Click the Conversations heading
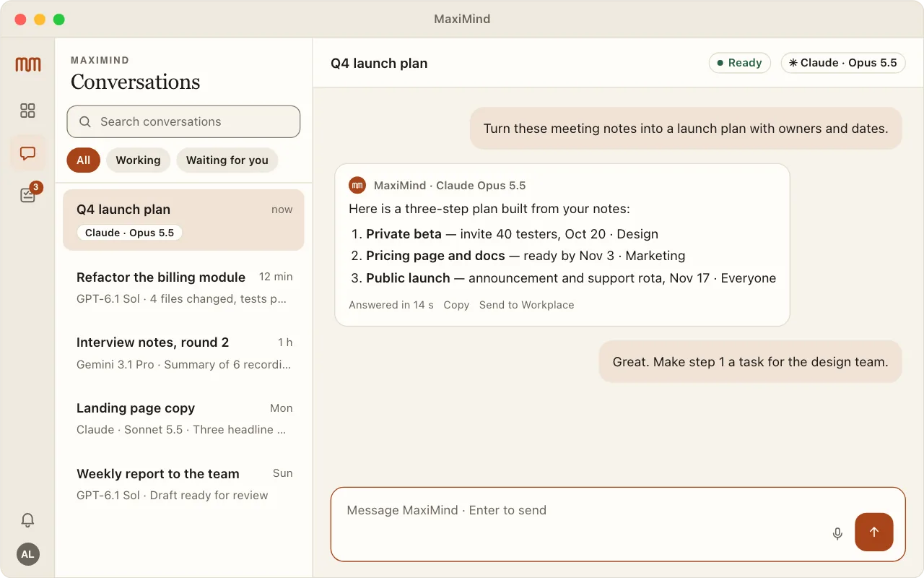924x578 pixels. click(136, 82)
